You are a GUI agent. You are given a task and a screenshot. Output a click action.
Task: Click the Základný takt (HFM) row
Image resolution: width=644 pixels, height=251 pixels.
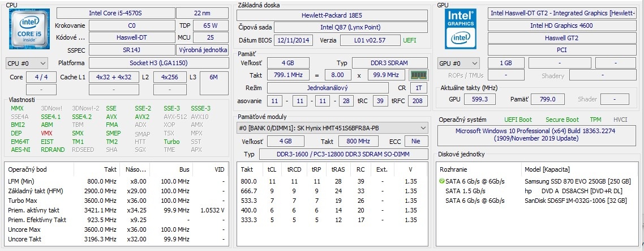[117, 191]
